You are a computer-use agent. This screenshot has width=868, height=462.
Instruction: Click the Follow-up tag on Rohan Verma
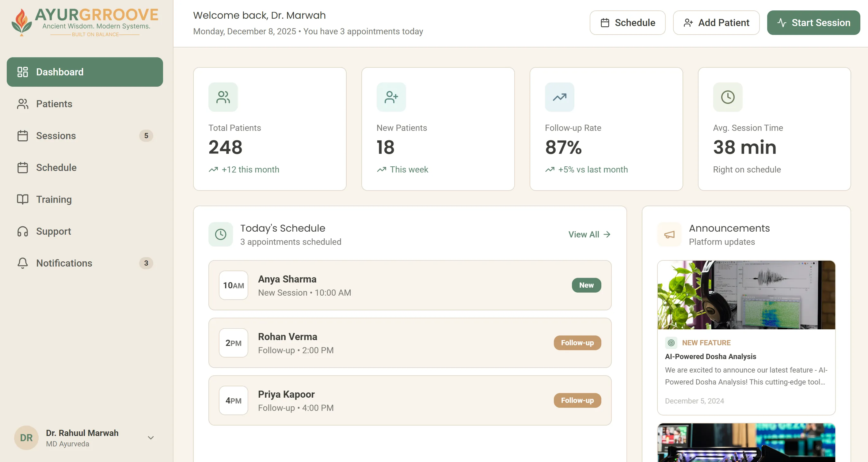577,343
